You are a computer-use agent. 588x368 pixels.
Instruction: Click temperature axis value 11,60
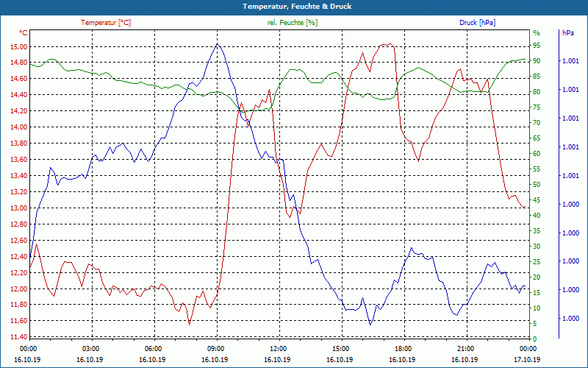tap(21, 320)
